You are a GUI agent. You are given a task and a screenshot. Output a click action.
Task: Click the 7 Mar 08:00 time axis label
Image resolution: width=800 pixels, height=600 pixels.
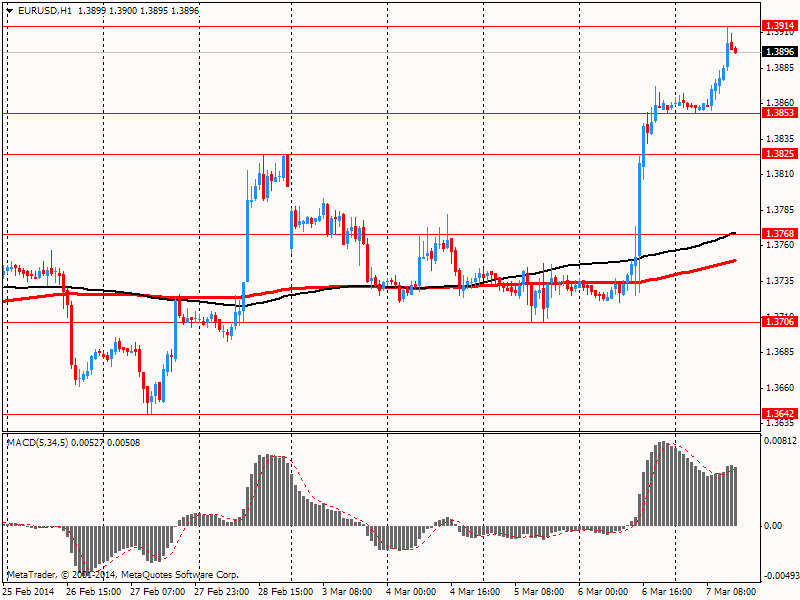732,592
